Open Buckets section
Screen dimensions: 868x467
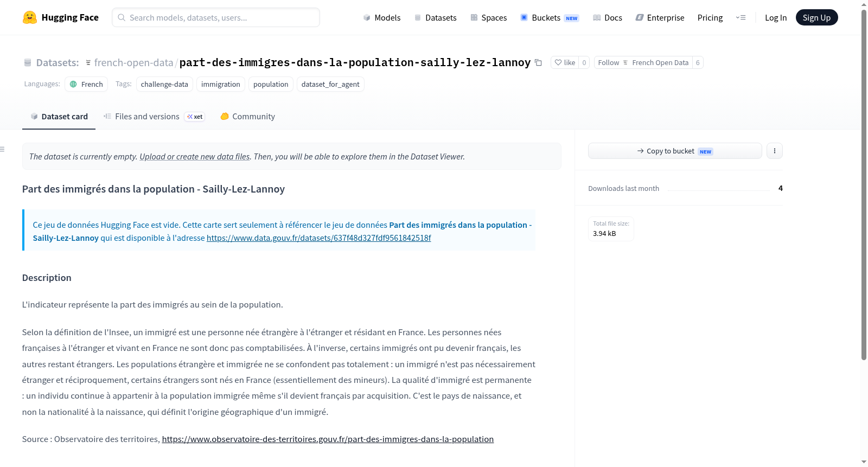[x=550, y=18]
